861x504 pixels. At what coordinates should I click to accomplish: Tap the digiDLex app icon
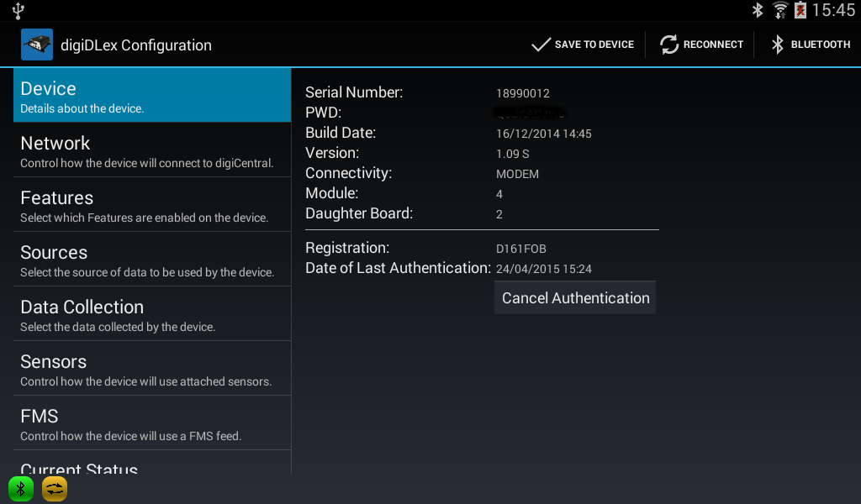[37, 45]
